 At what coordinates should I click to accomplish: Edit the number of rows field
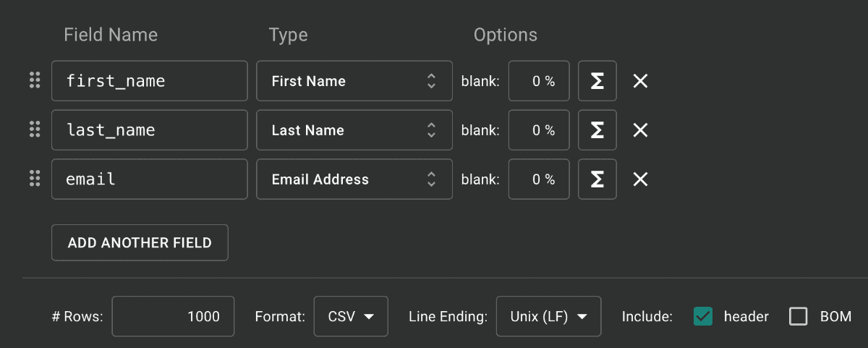pos(173,316)
